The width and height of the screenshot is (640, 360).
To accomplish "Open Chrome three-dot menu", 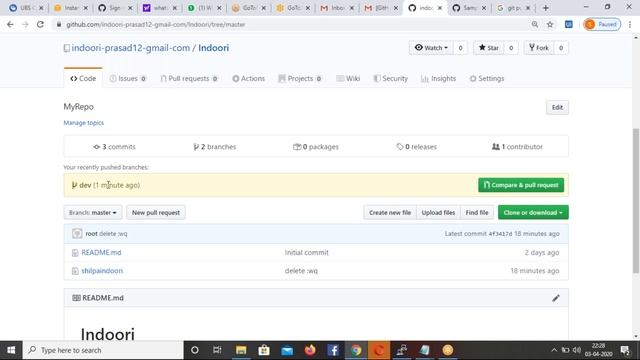I will click(630, 24).
